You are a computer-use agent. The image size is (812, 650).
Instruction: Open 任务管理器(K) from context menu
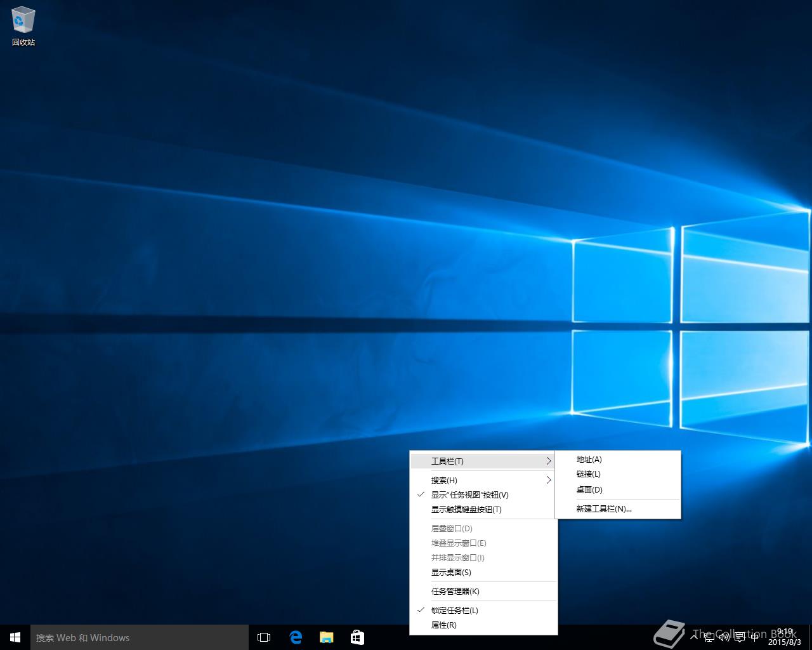pyautogui.click(x=483, y=592)
